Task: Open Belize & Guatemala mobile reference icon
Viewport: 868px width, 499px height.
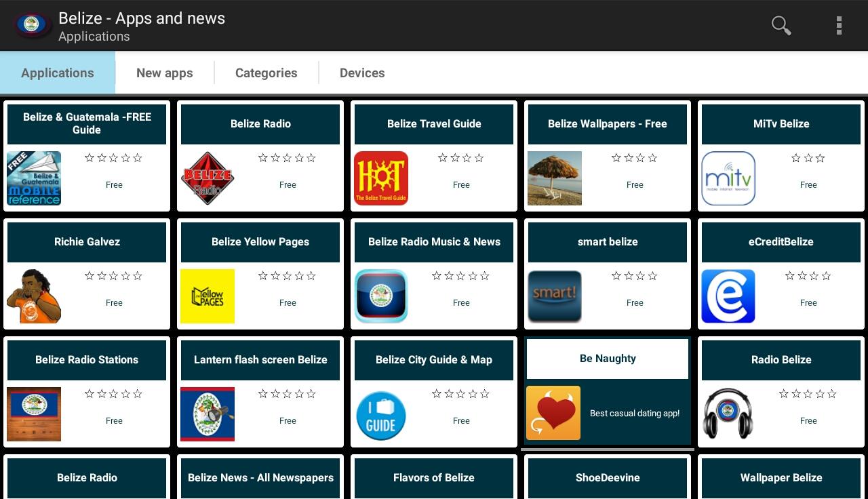Action: point(34,178)
